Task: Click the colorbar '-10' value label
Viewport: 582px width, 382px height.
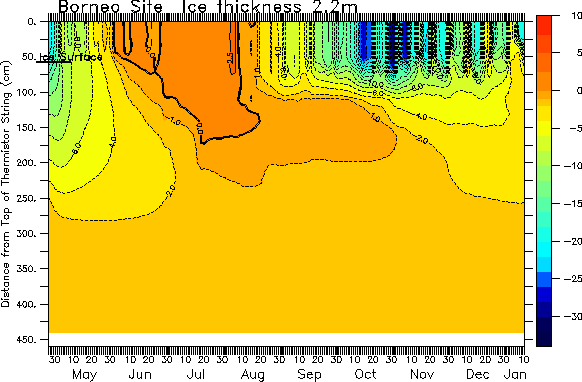Action: click(573, 166)
